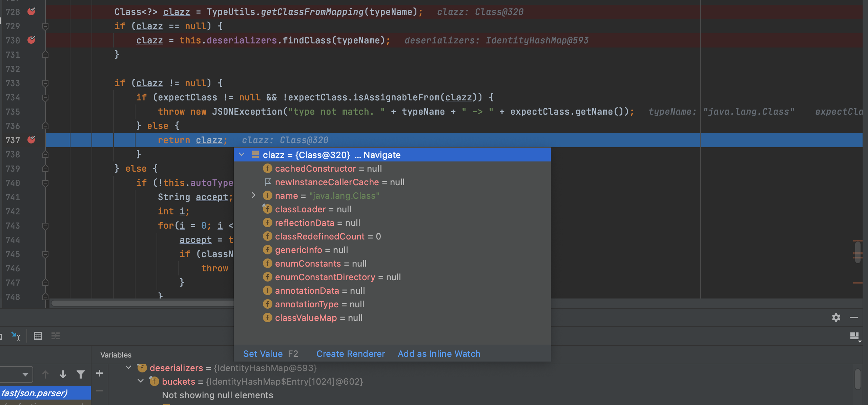Click Trace Current Stream Chain icon

56,336
